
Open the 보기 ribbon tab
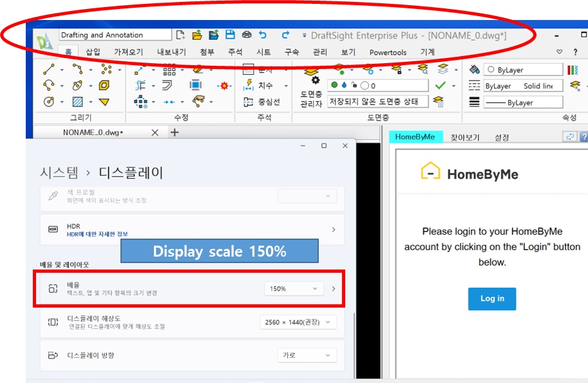click(x=348, y=52)
